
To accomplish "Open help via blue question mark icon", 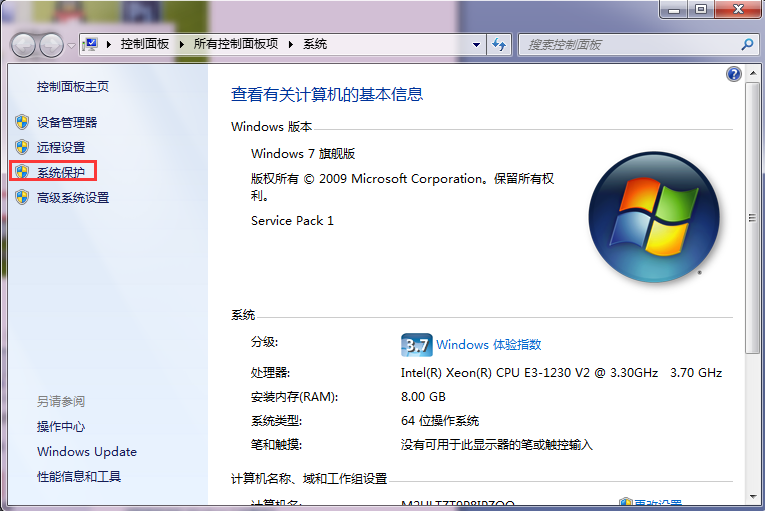I will pyautogui.click(x=734, y=74).
